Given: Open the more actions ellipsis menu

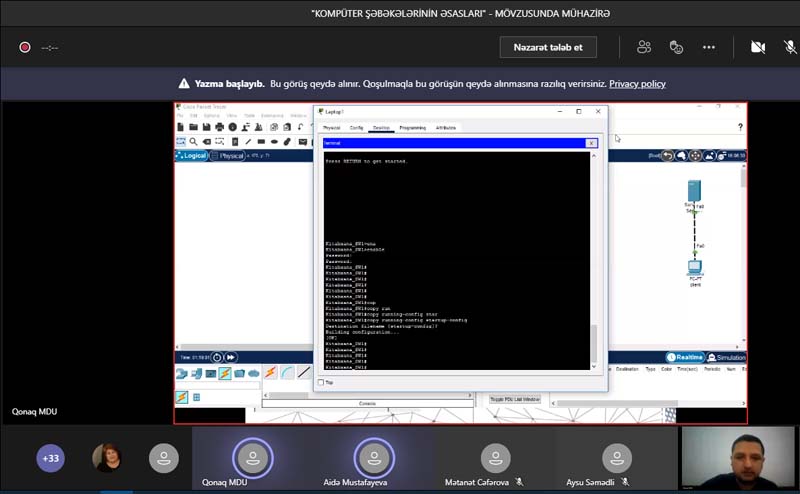Looking at the screenshot, I should 709,47.
